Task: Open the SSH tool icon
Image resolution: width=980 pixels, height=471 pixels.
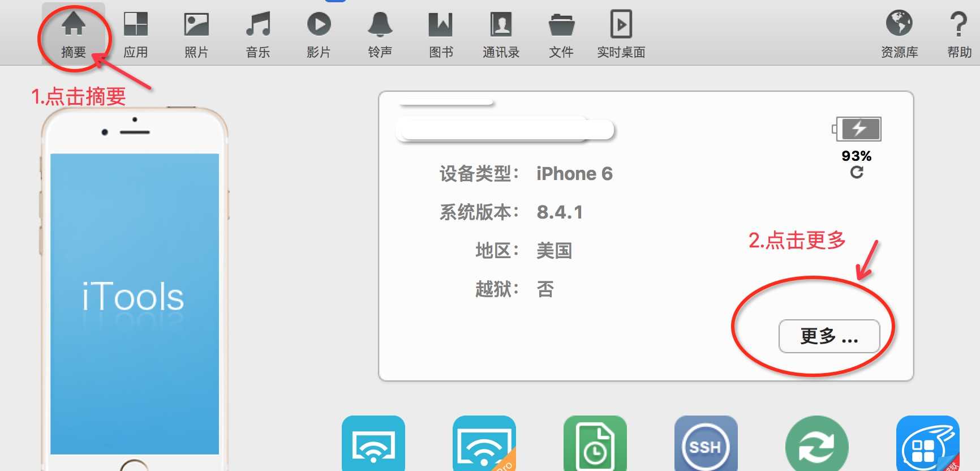Action: tap(706, 443)
